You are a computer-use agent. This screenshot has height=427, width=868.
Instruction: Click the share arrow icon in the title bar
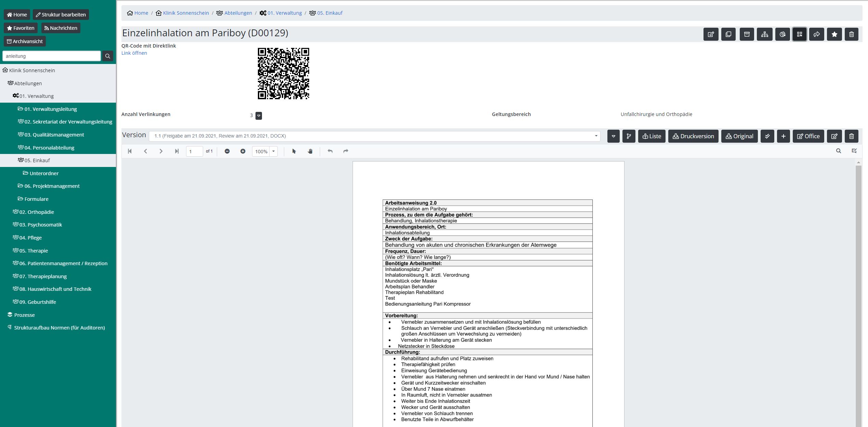[816, 34]
